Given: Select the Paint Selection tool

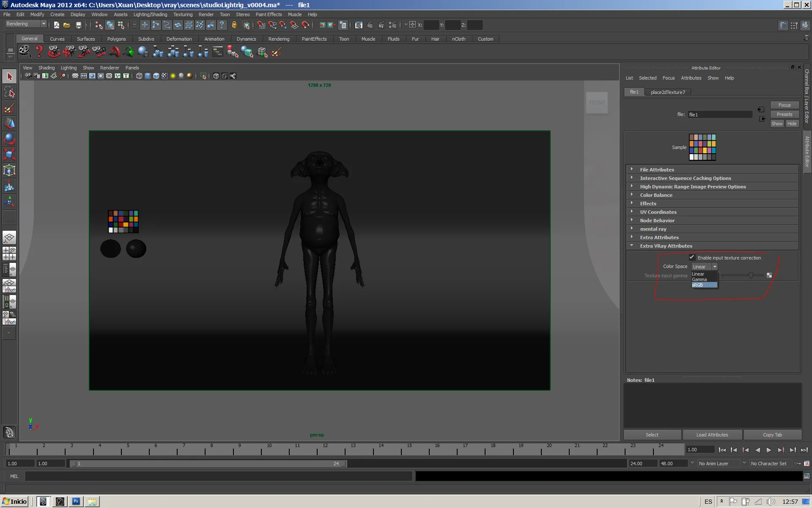Looking at the screenshot, I should coord(9,108).
